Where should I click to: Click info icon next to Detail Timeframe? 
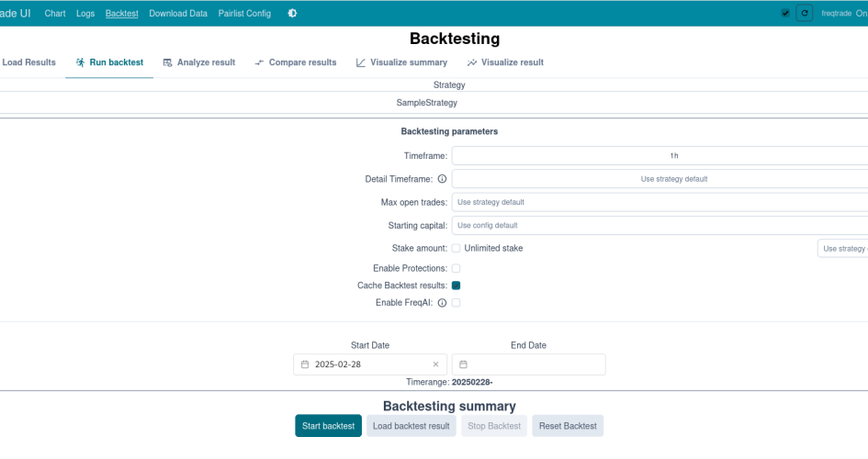(x=442, y=179)
